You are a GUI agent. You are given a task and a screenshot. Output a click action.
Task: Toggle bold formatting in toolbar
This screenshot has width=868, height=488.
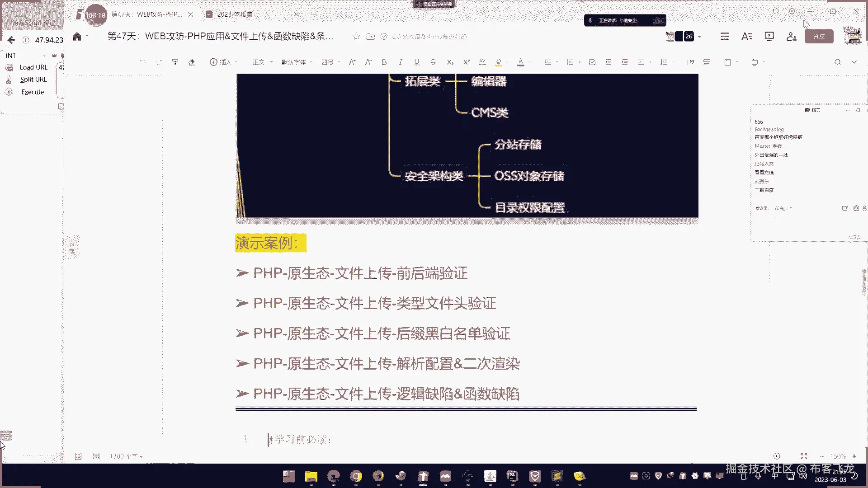pos(384,62)
